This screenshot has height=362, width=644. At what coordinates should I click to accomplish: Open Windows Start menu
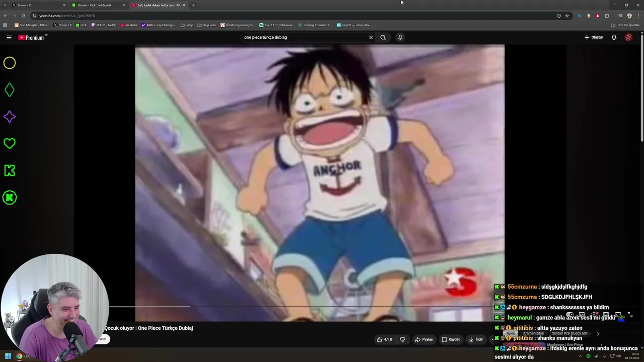[x=8, y=356]
